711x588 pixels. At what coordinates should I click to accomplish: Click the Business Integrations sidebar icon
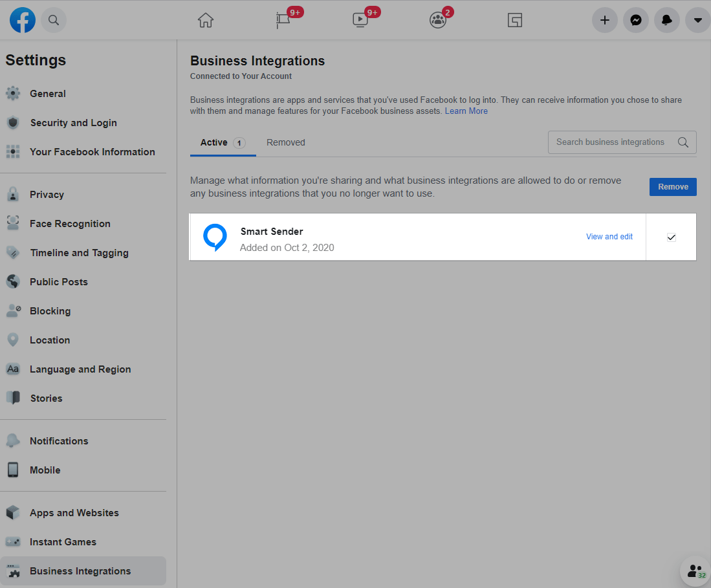[13, 571]
